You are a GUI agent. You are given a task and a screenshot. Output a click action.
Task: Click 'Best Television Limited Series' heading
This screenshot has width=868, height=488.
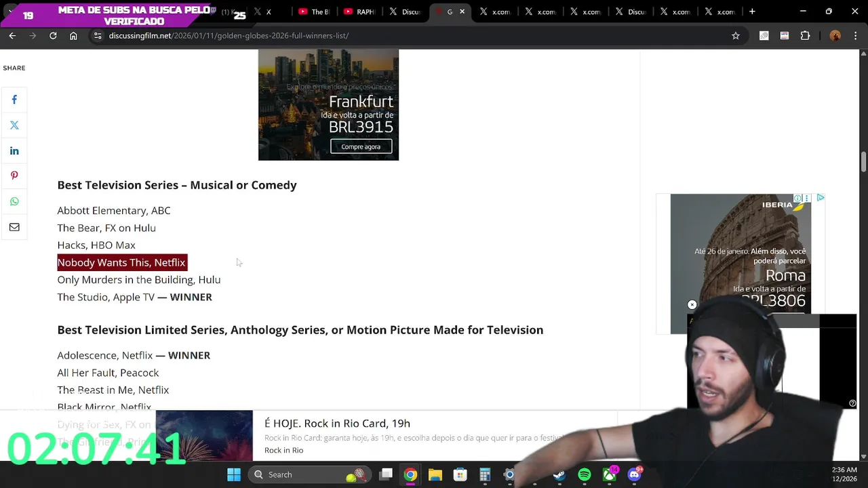click(300, 330)
